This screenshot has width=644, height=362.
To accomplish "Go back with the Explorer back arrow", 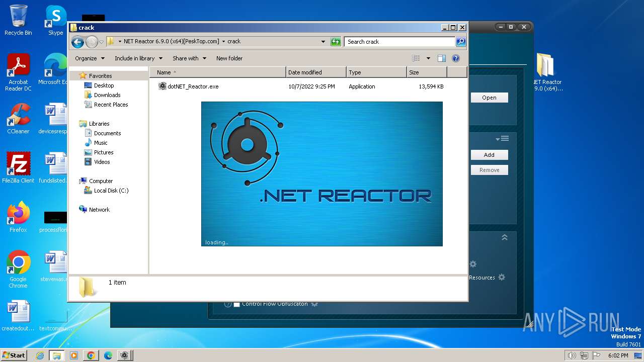I will [x=77, y=42].
